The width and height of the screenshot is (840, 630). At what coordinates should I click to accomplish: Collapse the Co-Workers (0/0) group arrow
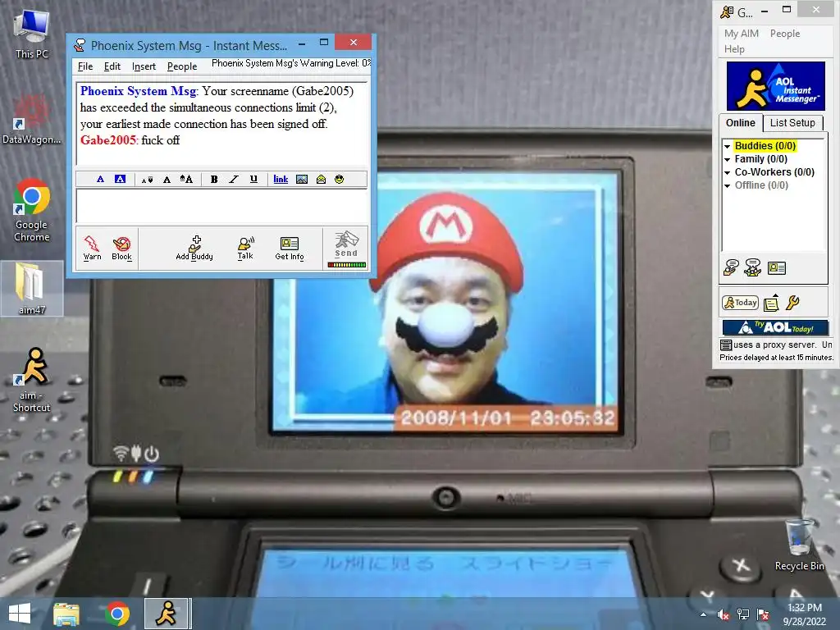tap(727, 172)
